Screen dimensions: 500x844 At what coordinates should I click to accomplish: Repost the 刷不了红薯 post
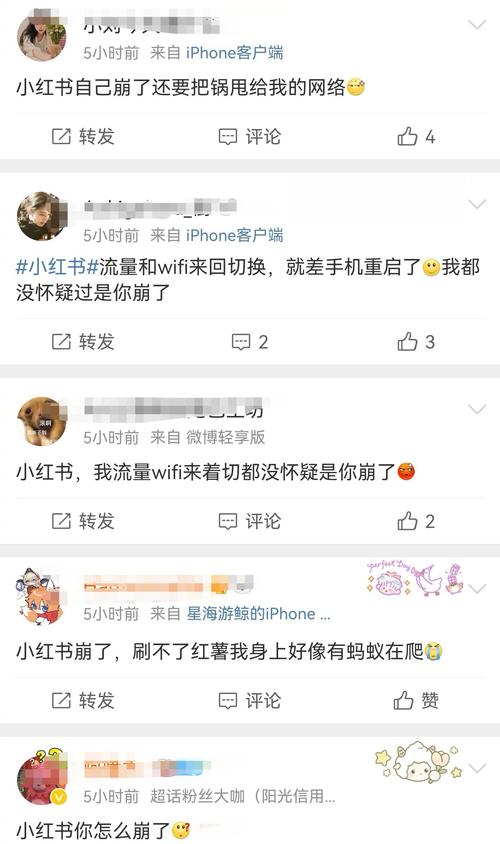pos(83,700)
